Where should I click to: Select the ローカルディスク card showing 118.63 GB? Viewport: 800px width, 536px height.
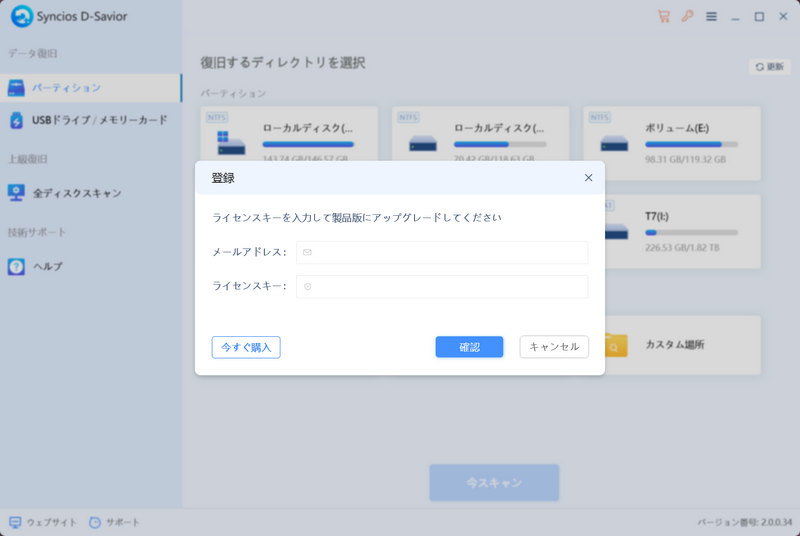481,134
